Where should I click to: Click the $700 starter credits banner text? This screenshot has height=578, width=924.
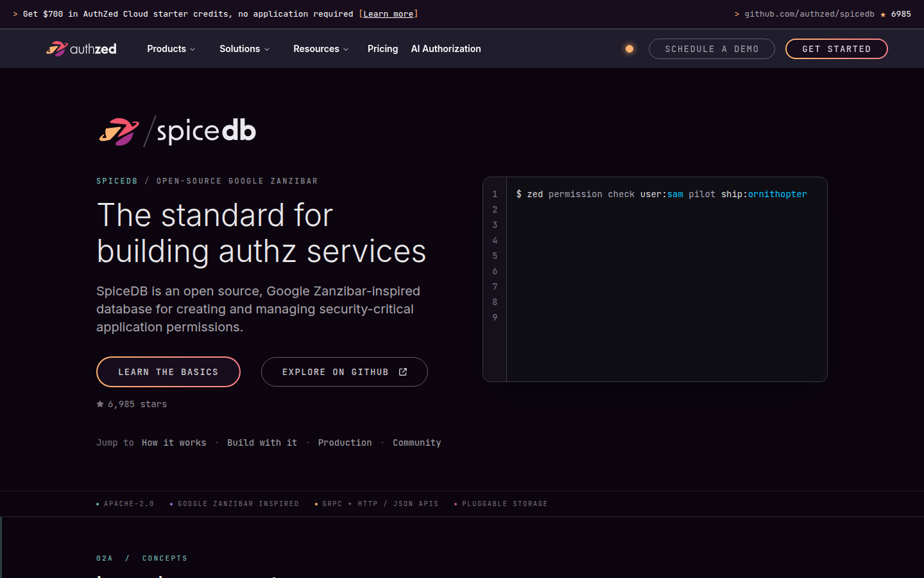[188, 14]
